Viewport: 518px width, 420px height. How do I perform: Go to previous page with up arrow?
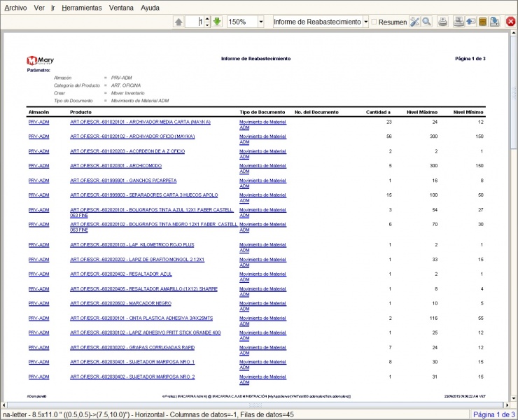click(x=178, y=22)
